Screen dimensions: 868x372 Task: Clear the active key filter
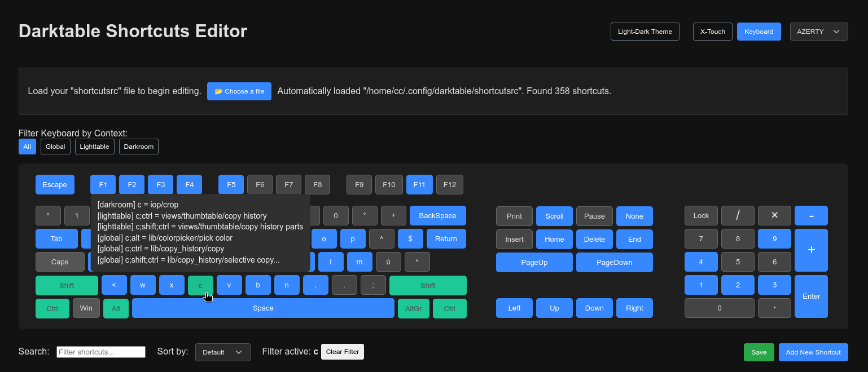point(342,352)
